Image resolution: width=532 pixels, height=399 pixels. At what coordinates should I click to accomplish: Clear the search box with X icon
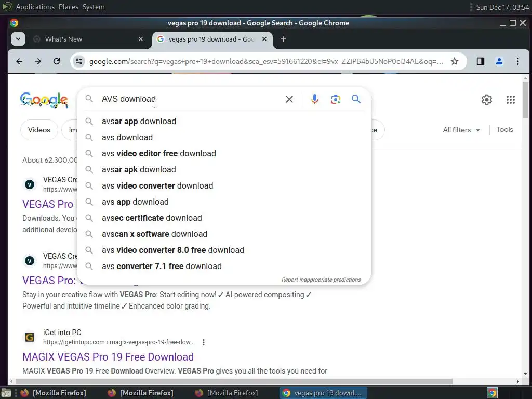point(289,99)
